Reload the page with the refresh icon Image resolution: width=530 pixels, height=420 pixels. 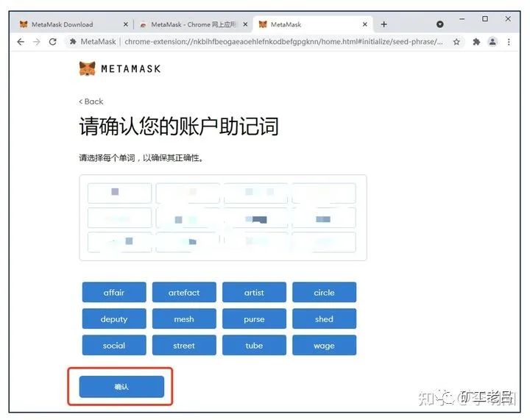coord(53,42)
